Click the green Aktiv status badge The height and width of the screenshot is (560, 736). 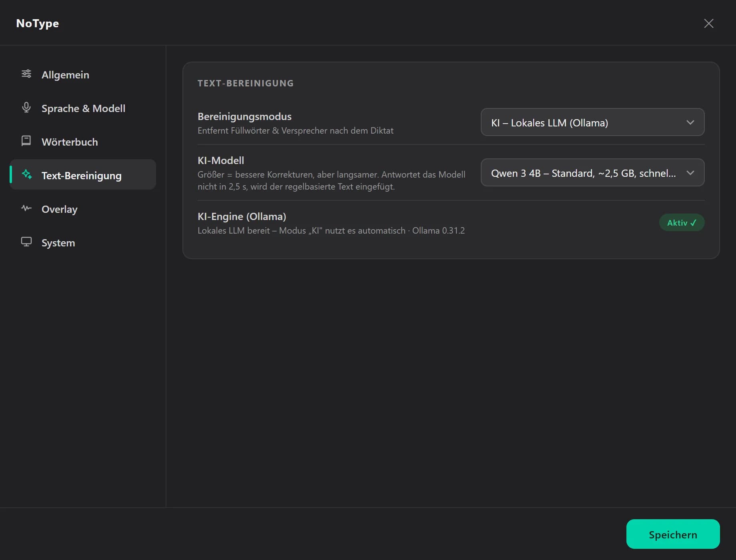point(682,222)
